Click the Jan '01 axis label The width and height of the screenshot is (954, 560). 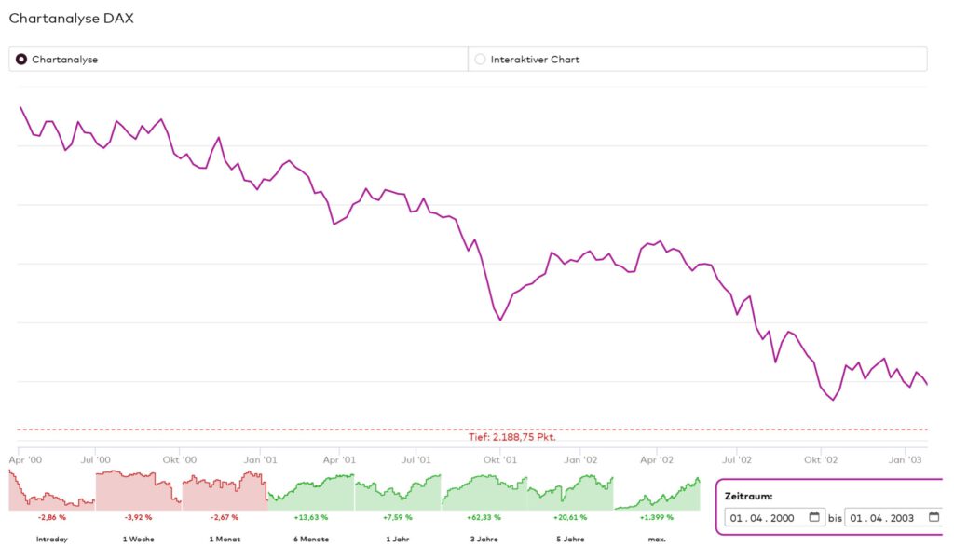coord(261,459)
